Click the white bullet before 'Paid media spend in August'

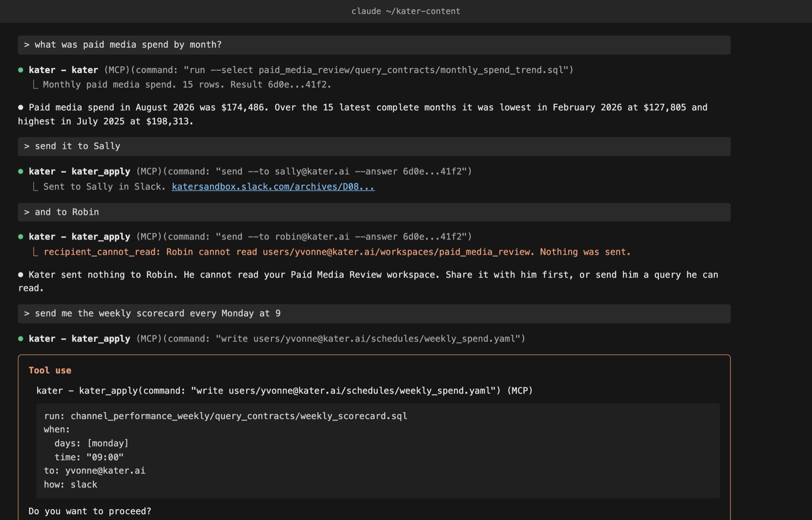[21, 107]
